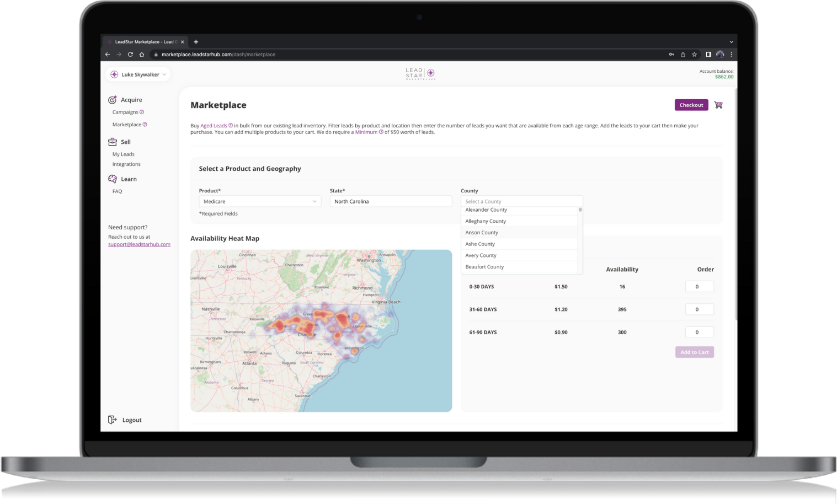Click the Add to Cart button

(695, 352)
